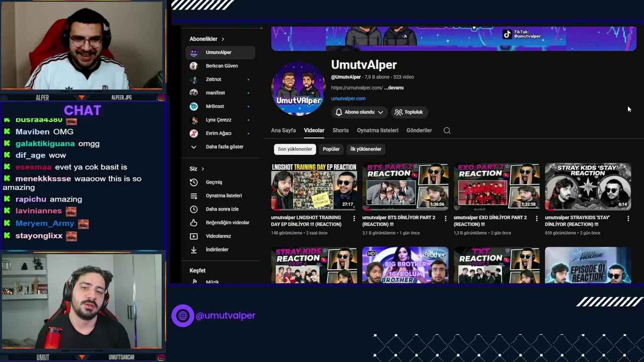Click Instagram icon next to UMUTTSANCAR
Screen dimensions: 644x362
click(161, 357)
